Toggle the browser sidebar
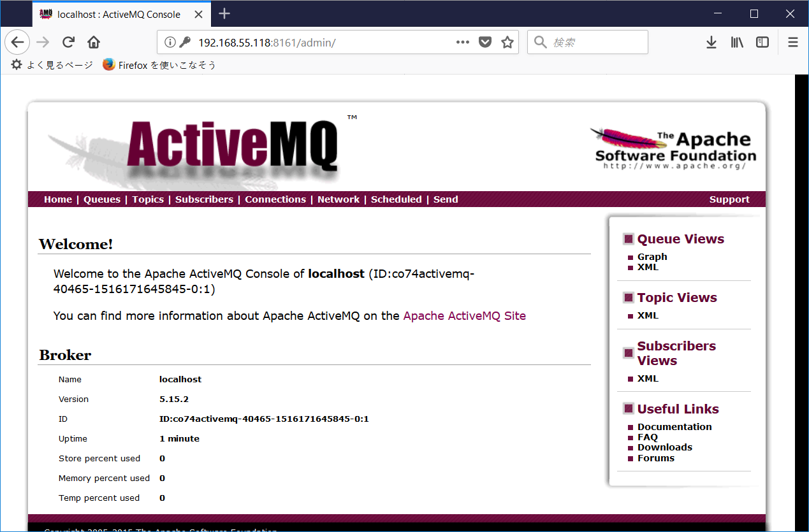 [x=762, y=42]
